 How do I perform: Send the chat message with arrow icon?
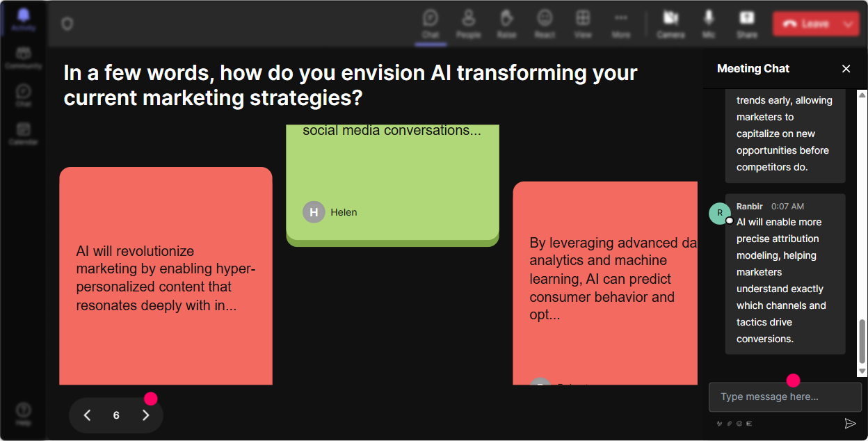coord(850,424)
